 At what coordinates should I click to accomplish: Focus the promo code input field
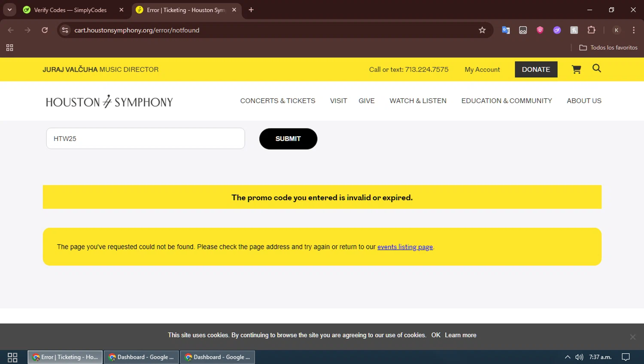click(x=146, y=138)
